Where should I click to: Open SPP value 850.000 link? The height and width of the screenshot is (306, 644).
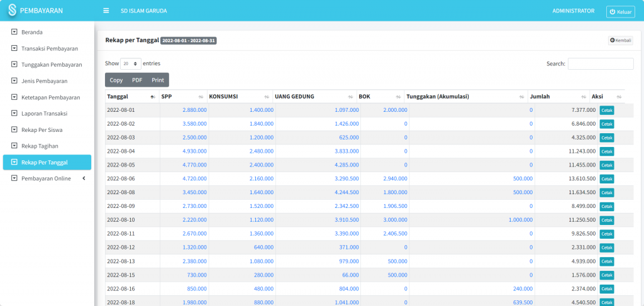click(x=197, y=289)
